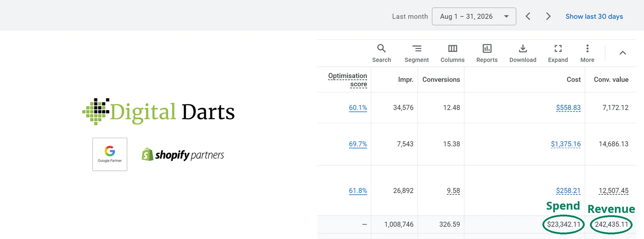Select the total conversions 326.59

pos(450,224)
